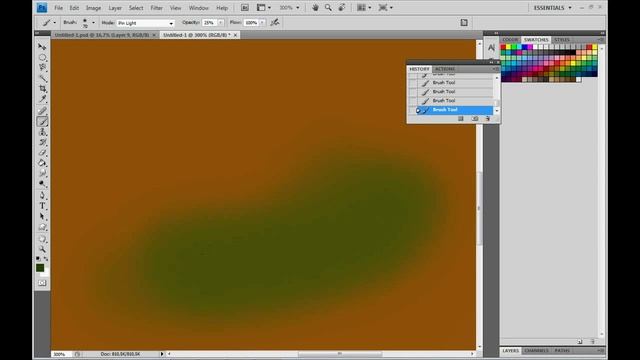
Task: Select the Shape tool
Action: click(42, 227)
